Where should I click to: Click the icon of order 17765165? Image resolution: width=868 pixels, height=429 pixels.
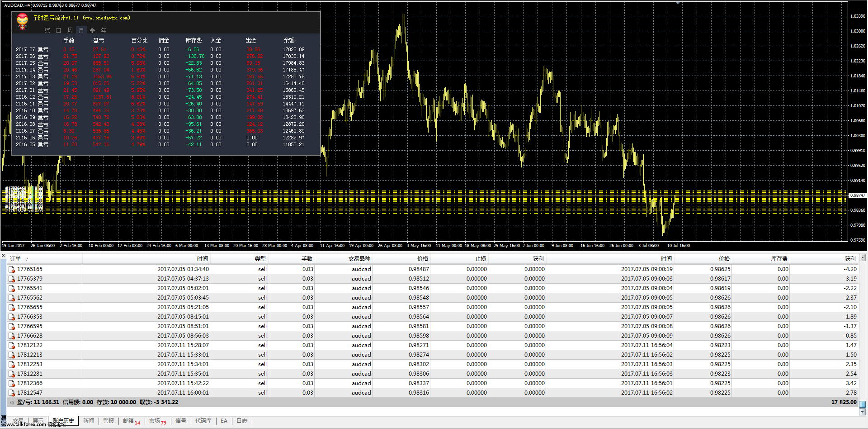(12, 269)
